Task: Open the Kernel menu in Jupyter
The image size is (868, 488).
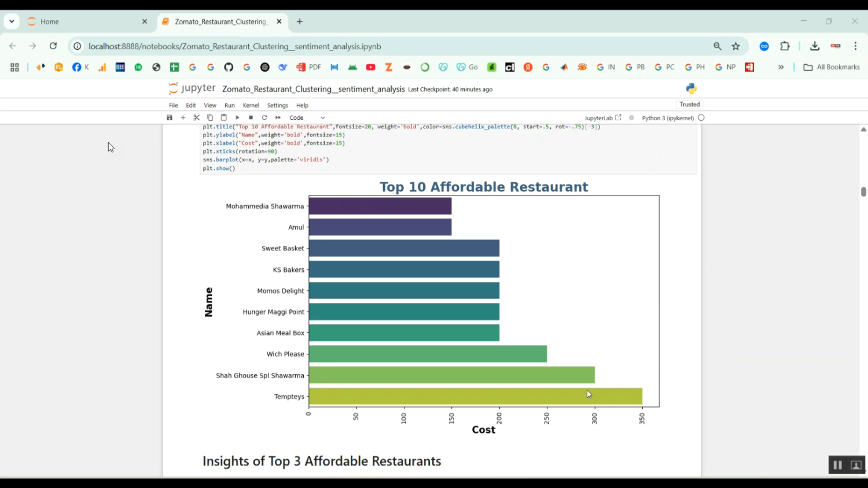Action: (x=251, y=105)
